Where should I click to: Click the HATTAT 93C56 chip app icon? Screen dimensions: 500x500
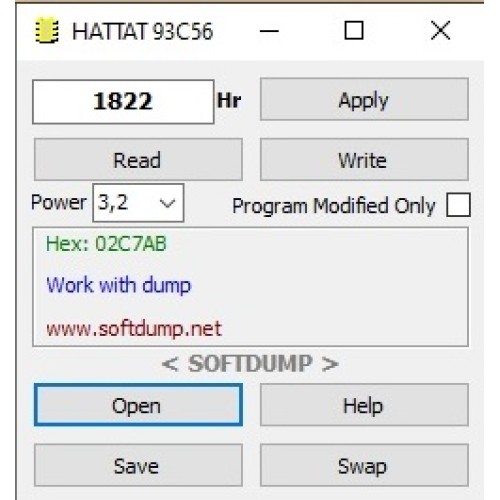[x=47, y=31]
